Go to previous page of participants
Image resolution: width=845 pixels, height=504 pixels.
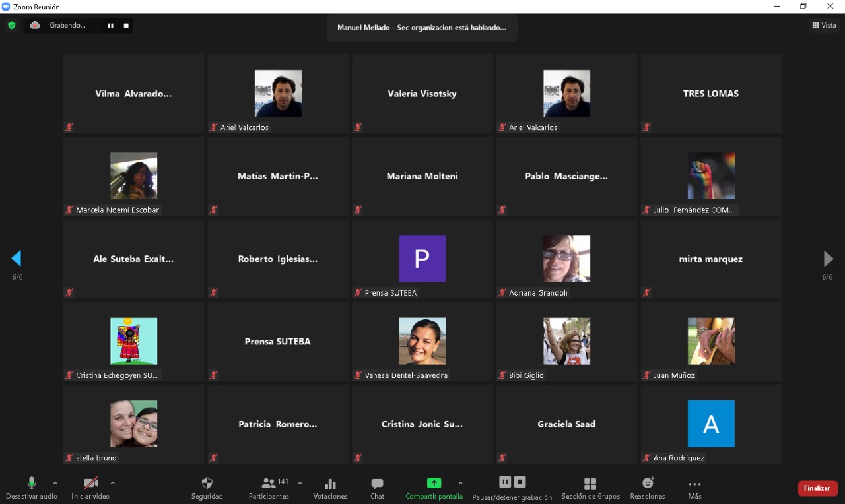17,258
